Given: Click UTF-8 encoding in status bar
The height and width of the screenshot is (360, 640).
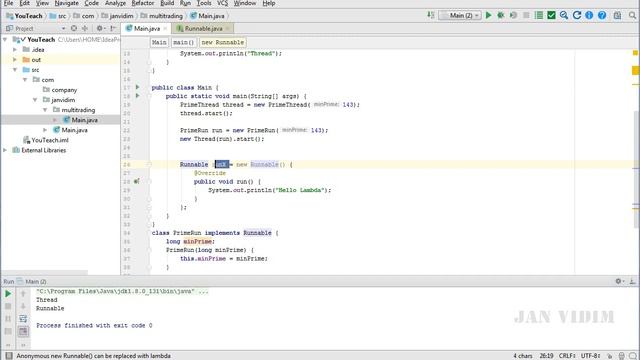Looking at the screenshot, I should tap(591, 356).
